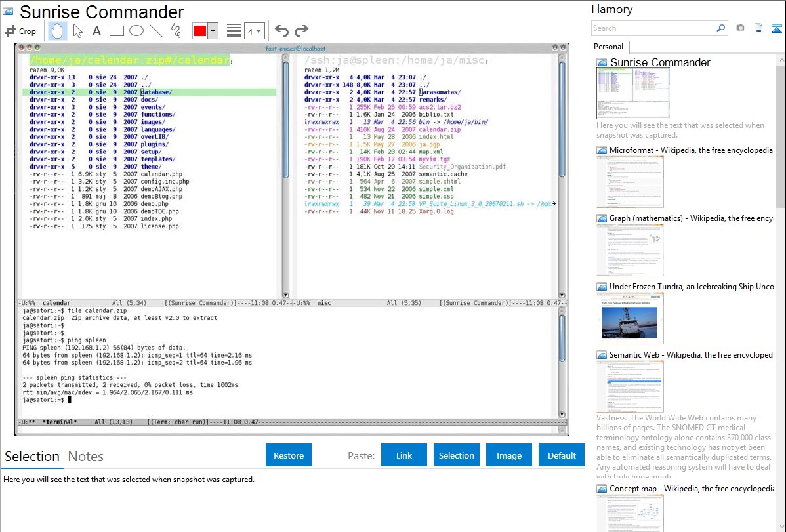
Task: Click the docs/ directory entry
Action: click(150, 100)
